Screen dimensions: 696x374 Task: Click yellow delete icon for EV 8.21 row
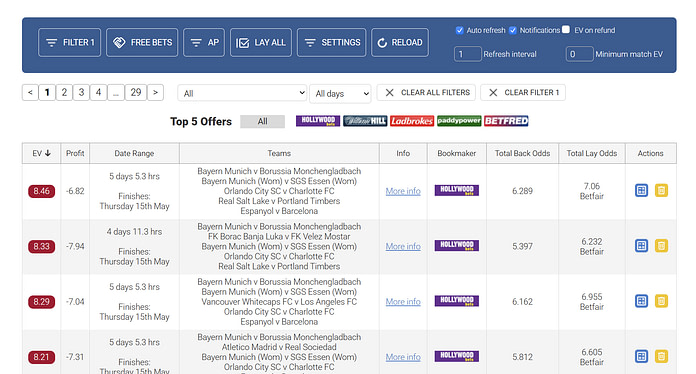click(x=661, y=356)
